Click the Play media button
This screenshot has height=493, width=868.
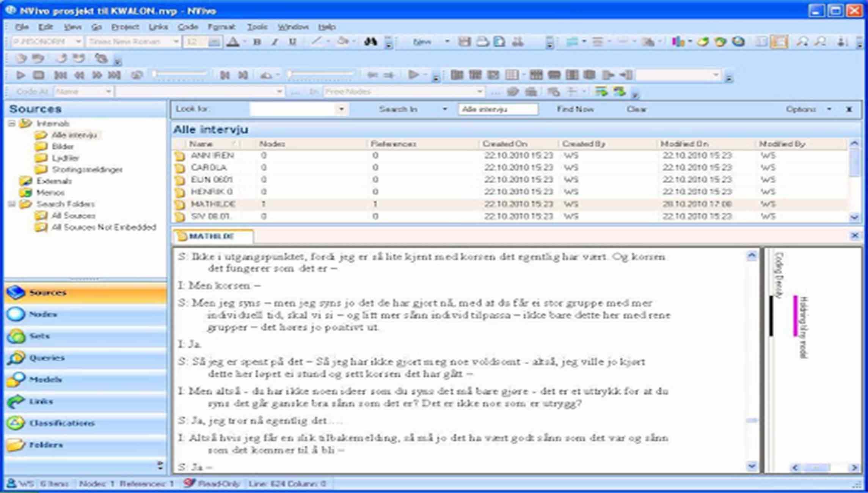click(x=20, y=75)
